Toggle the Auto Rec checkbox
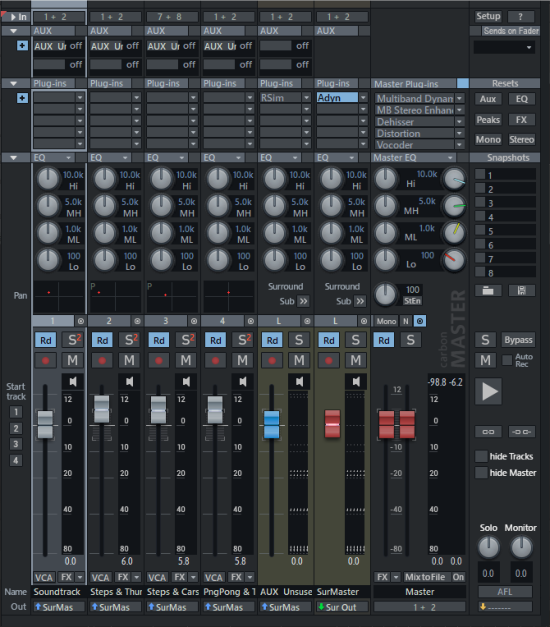The width and height of the screenshot is (550, 627). pyautogui.click(x=507, y=360)
